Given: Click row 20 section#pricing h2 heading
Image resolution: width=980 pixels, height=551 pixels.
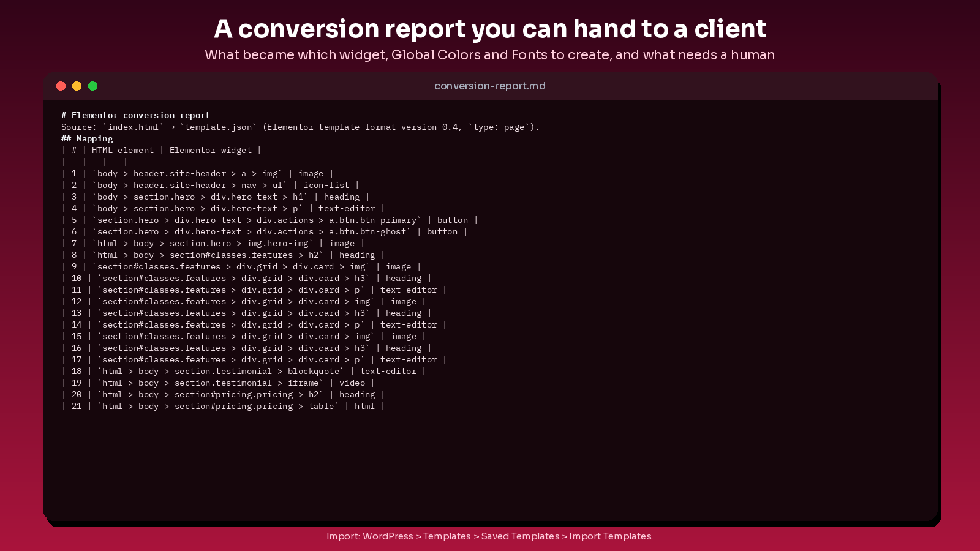Looking at the screenshot, I should 223,394.
